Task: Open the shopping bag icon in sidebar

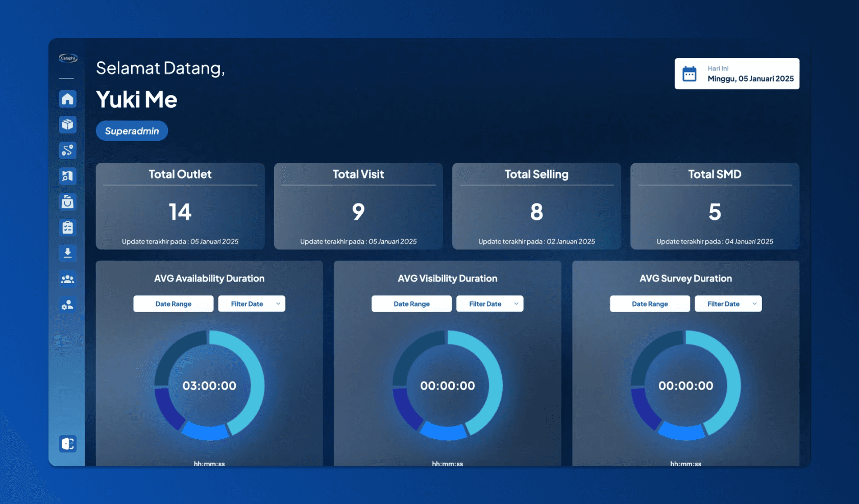Action: (67, 202)
